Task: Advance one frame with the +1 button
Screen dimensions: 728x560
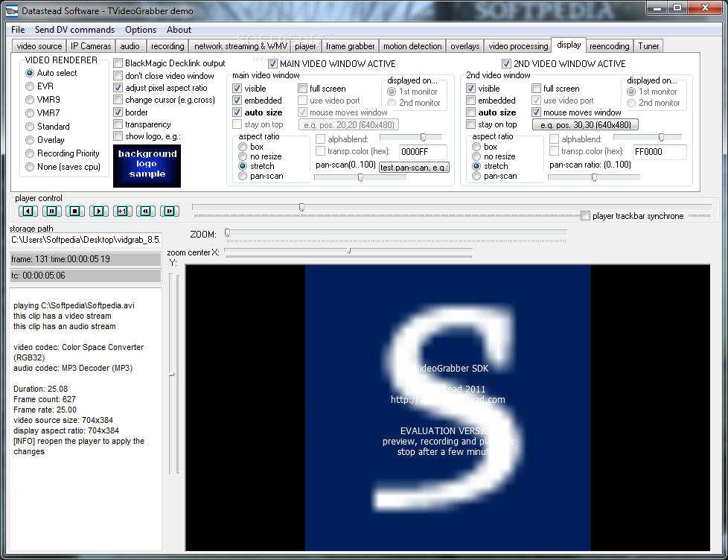Action: click(x=122, y=211)
